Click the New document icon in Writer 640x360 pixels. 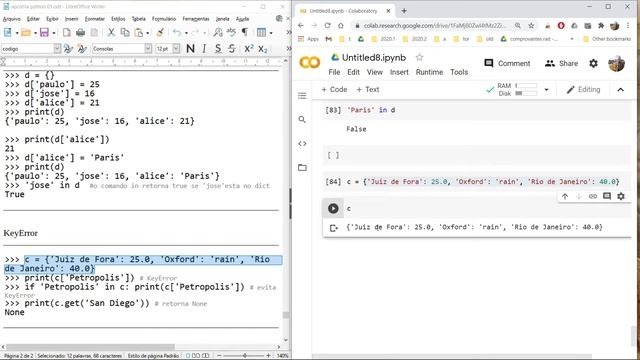coord(8,32)
